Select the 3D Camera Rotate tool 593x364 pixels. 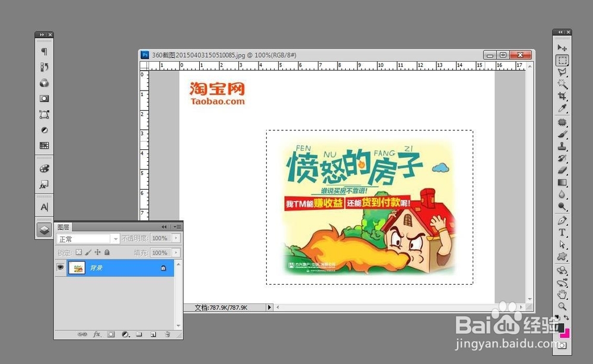(x=562, y=282)
